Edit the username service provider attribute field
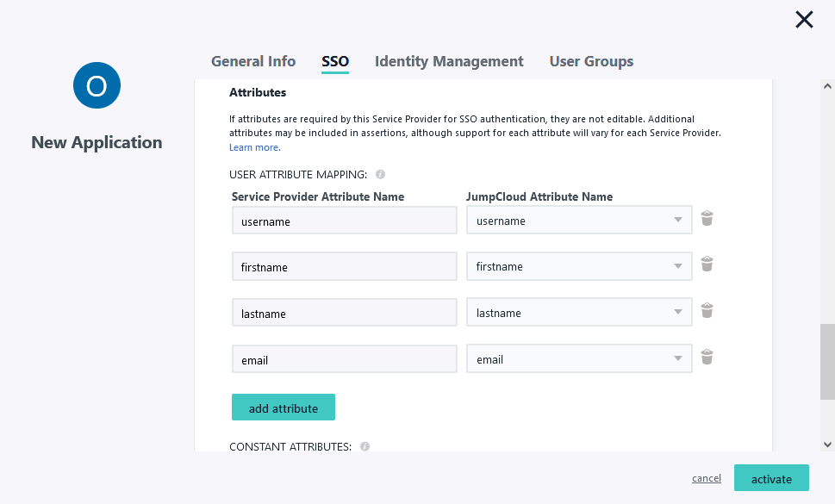 (x=345, y=221)
